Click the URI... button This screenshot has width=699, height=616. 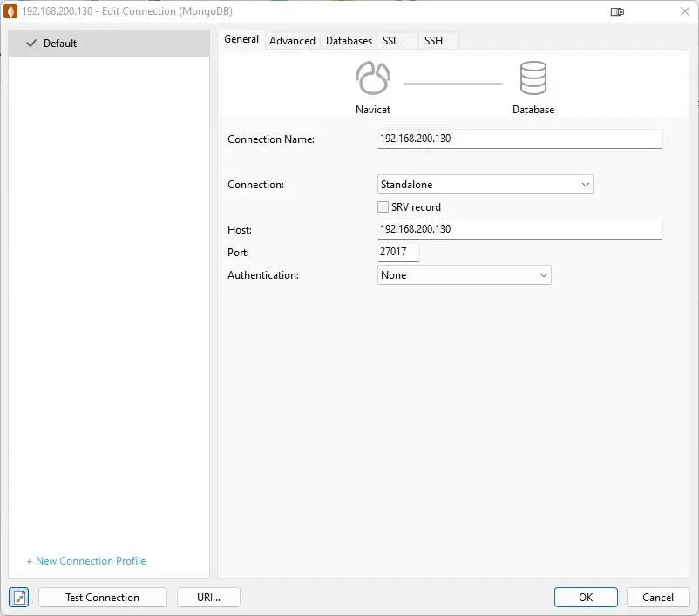click(208, 598)
